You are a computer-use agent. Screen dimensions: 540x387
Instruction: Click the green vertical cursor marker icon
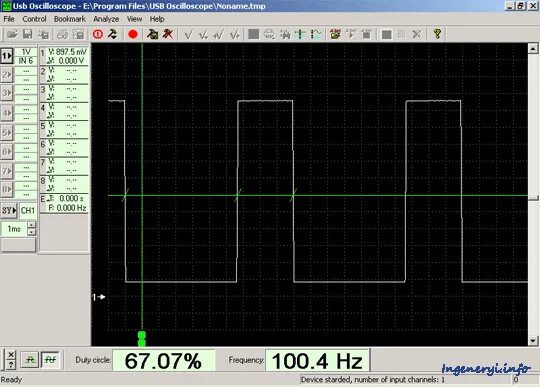300,34
